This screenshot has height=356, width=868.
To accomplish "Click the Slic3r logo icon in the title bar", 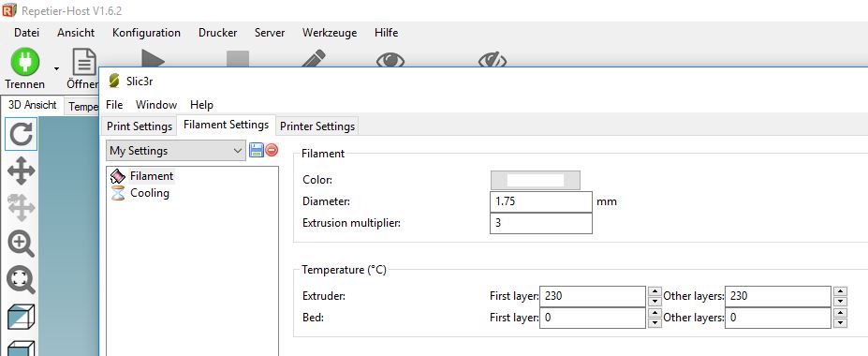I will pyautogui.click(x=114, y=81).
